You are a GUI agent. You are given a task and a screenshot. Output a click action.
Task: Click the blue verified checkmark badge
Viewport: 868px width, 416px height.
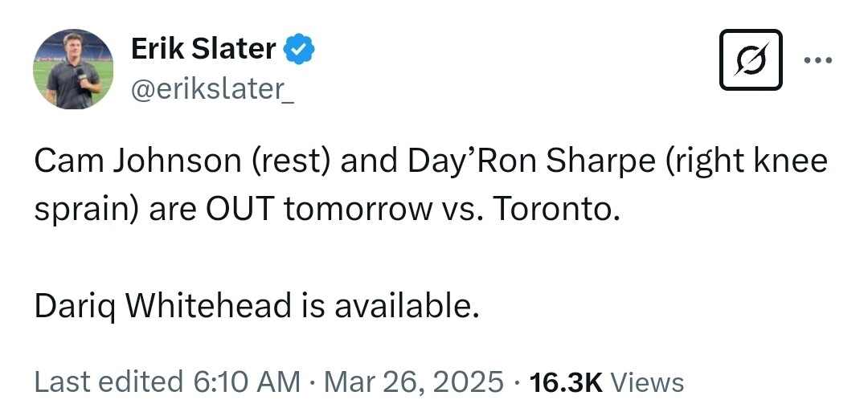tap(301, 50)
